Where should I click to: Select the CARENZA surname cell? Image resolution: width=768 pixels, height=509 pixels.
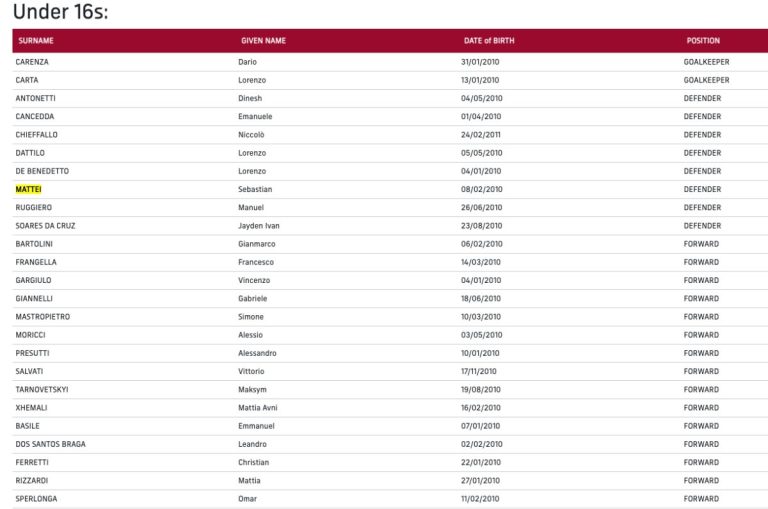click(32, 62)
